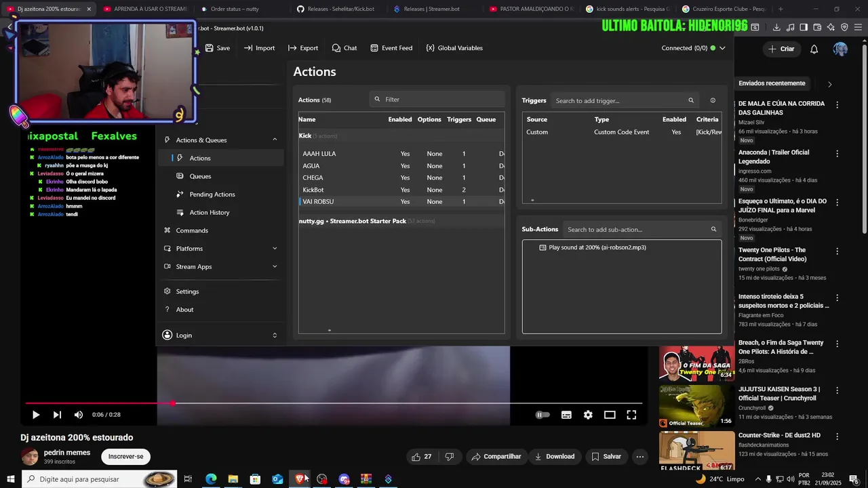Select the Pending Actions sidebar item
Image resolution: width=868 pixels, height=488 pixels.
pos(221,195)
